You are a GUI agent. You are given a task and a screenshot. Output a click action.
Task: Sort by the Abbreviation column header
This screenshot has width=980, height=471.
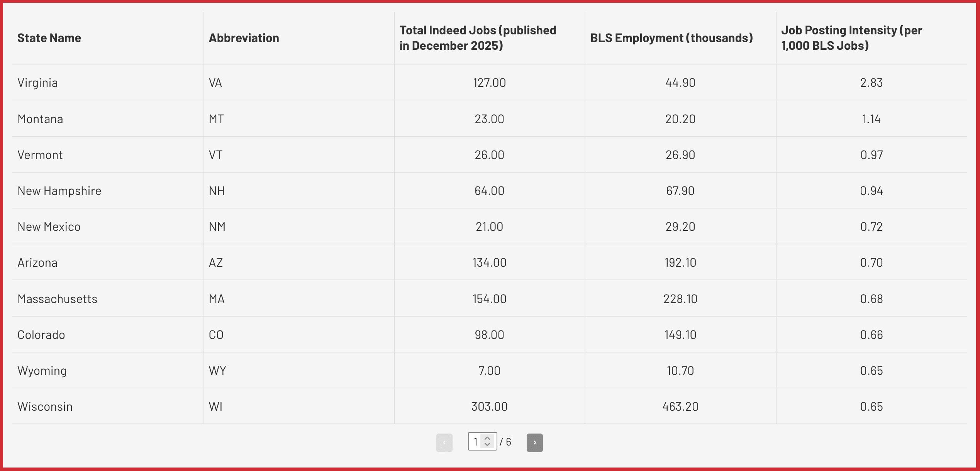[244, 38]
